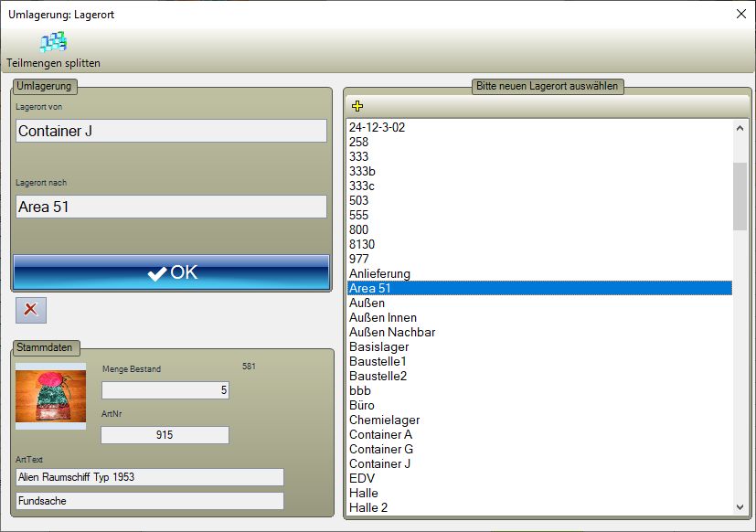Select Büro location

click(539, 405)
